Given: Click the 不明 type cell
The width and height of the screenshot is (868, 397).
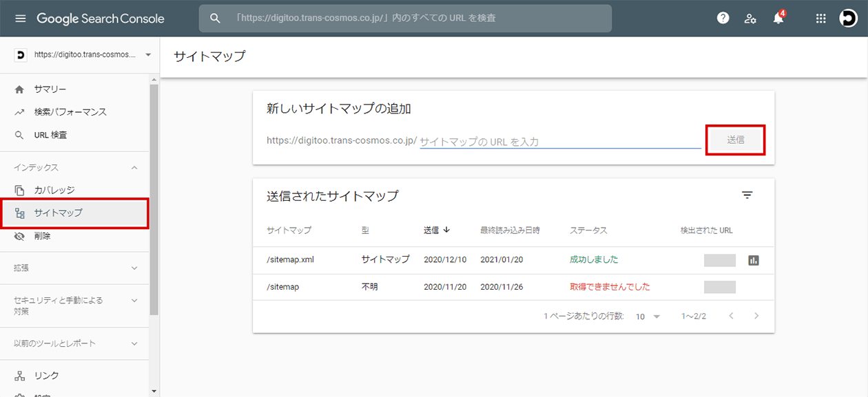Looking at the screenshot, I should click(x=371, y=287).
